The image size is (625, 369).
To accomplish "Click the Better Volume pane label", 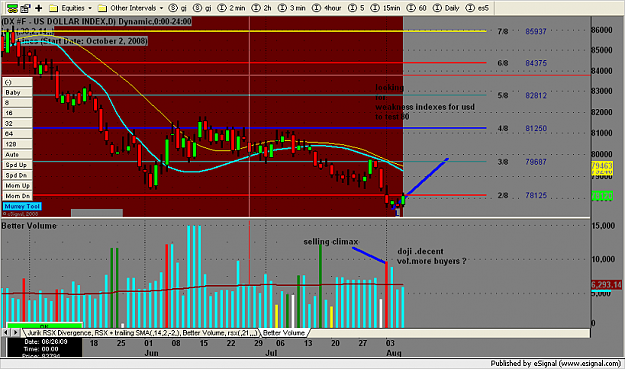I will point(29,226).
